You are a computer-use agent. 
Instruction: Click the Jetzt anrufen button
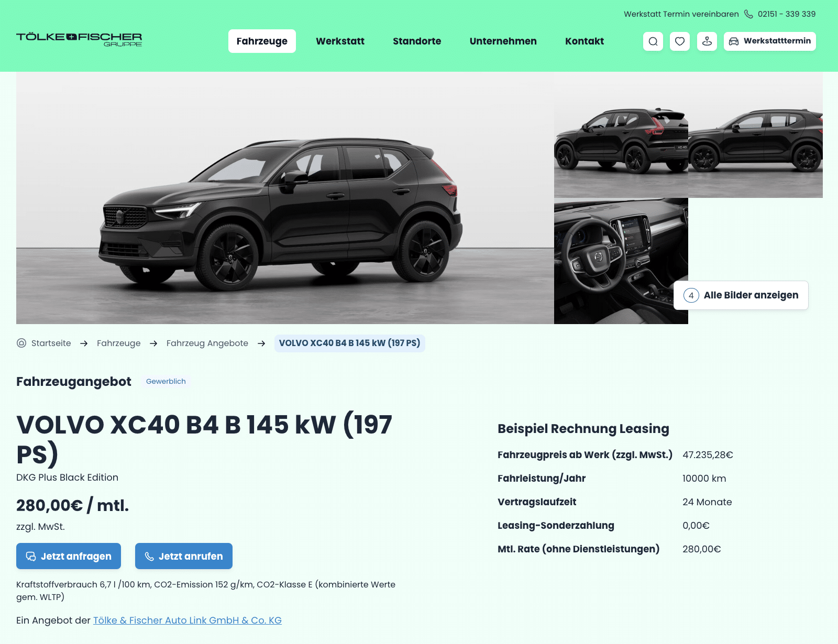(x=184, y=556)
